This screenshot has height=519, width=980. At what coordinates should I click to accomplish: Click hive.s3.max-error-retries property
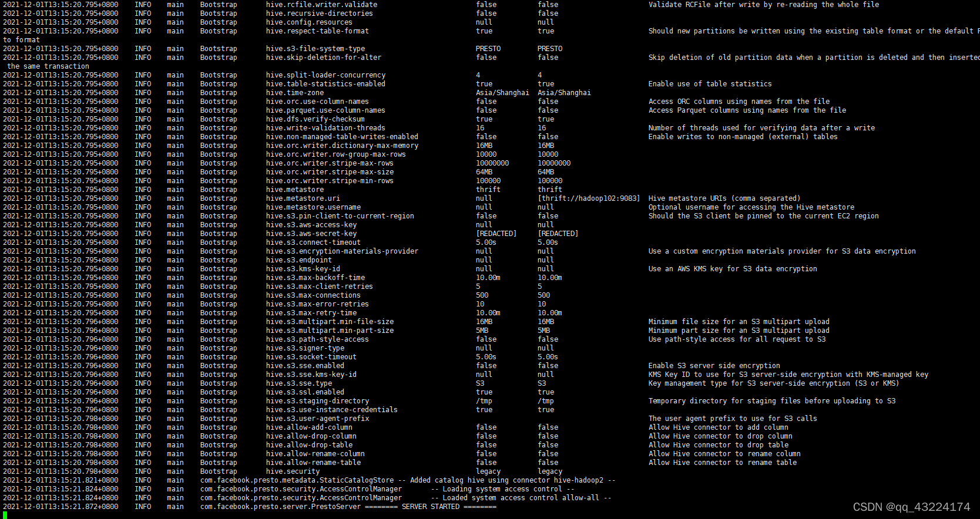pyautogui.click(x=317, y=304)
